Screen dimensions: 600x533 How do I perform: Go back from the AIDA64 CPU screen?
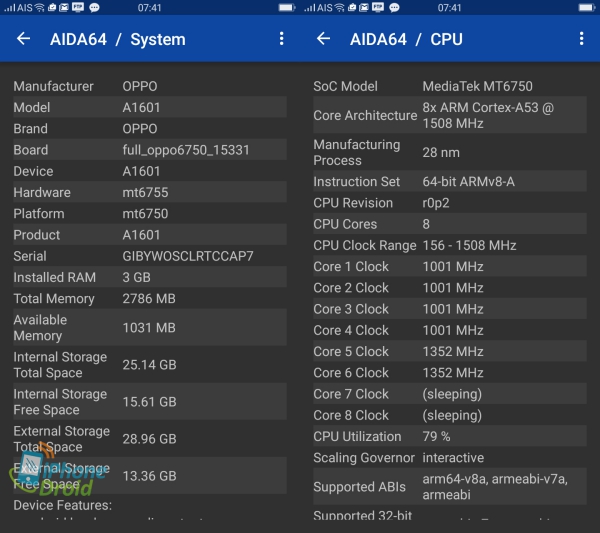[x=323, y=39]
